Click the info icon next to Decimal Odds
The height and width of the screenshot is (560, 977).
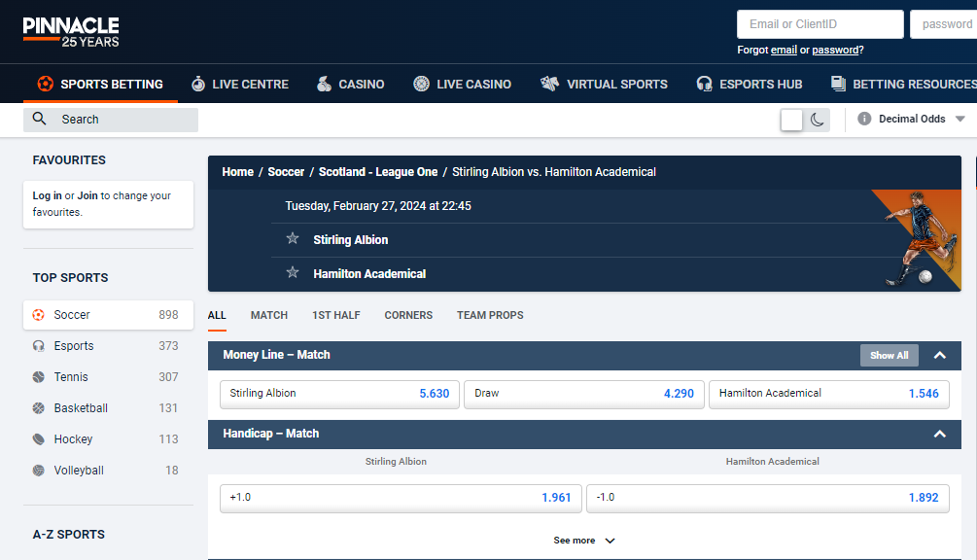coord(864,119)
